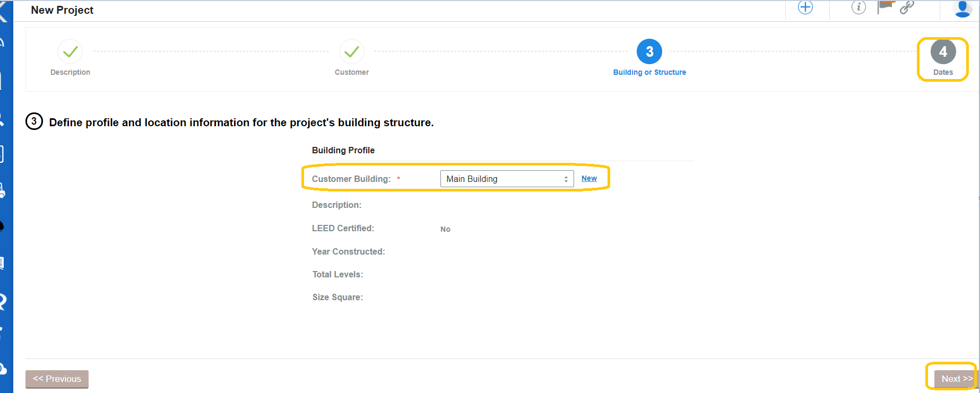
Task: Click the blue plus add icon
Action: (805, 7)
